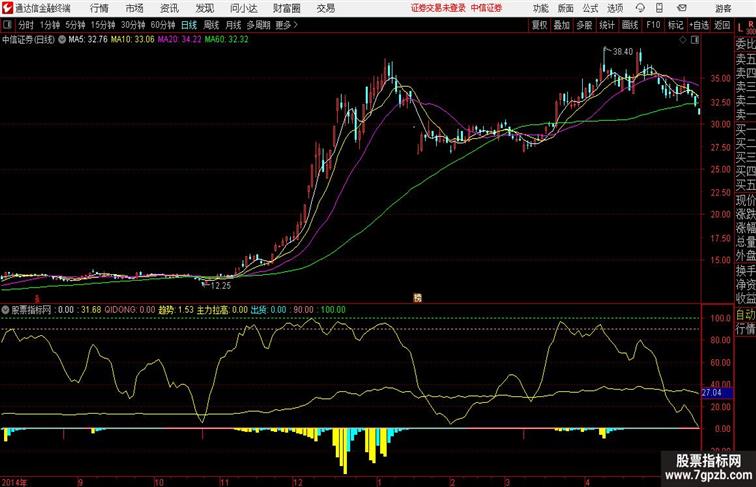The width and height of the screenshot is (756, 487).
Task: Switch to 1分钟 period
Action: pyautogui.click(x=50, y=25)
